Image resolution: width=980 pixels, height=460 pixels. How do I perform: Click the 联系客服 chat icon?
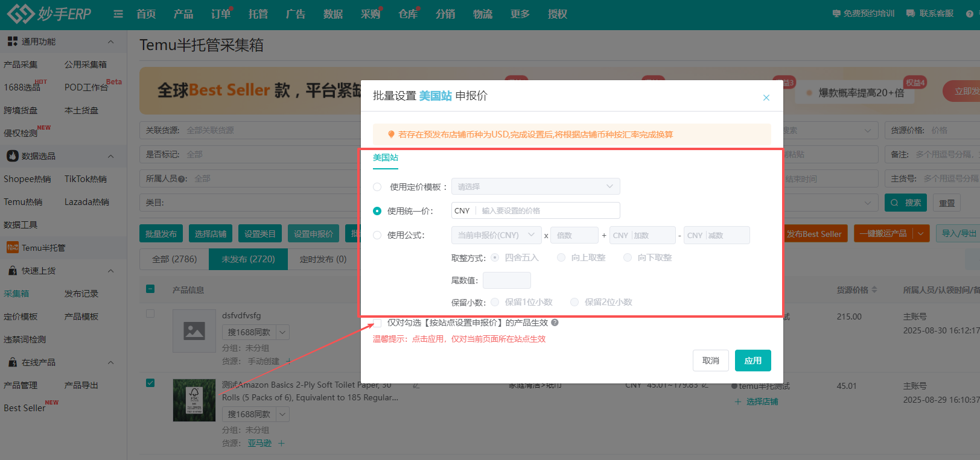tap(911, 13)
